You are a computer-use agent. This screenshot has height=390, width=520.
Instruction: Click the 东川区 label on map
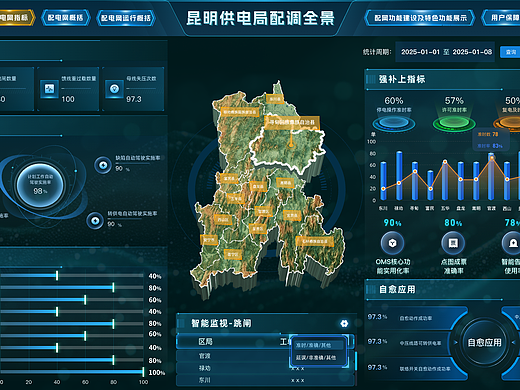[x=275, y=99]
